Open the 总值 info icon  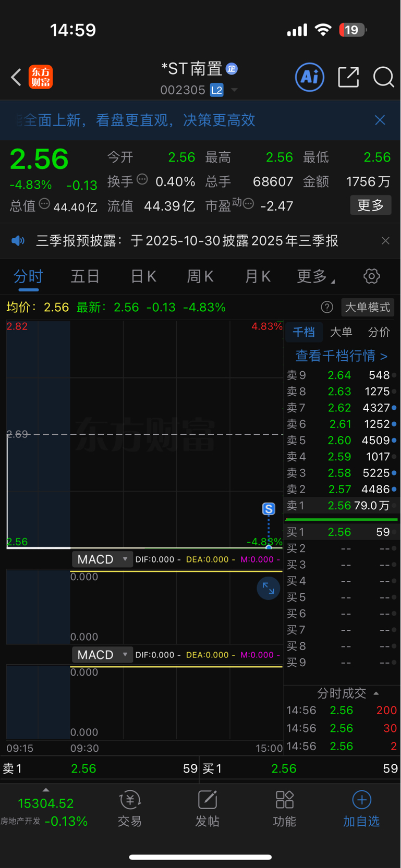pos(44,204)
